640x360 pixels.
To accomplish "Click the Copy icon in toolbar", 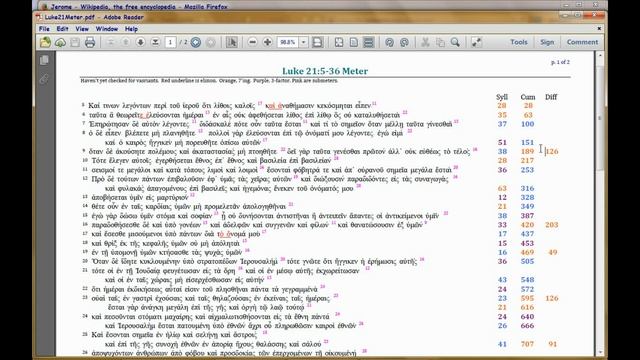I will tap(440, 42).
